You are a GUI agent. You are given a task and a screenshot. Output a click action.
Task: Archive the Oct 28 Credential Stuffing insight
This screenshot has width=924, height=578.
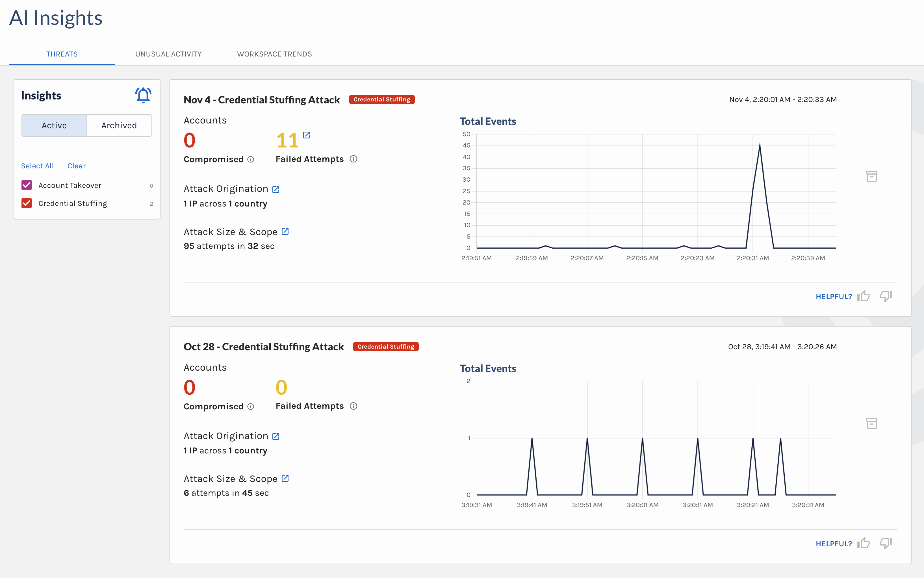tap(871, 423)
